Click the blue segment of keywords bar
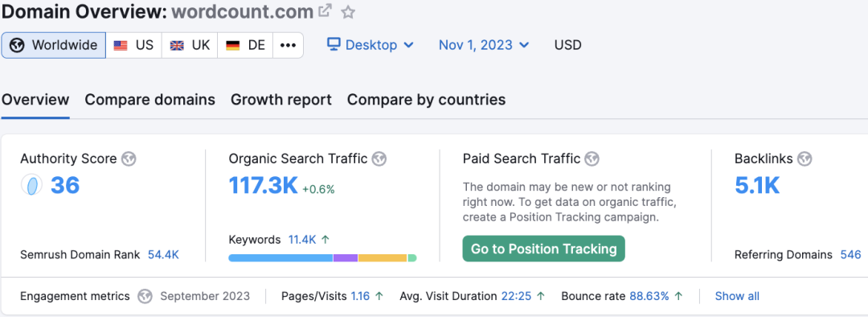868x317 pixels. [280, 257]
